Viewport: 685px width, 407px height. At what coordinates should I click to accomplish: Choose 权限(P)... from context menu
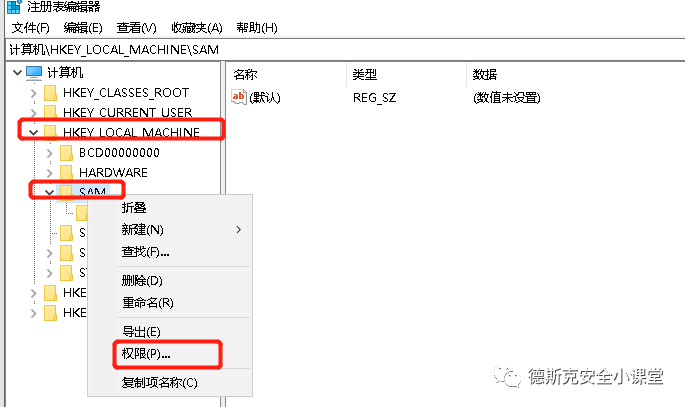pyautogui.click(x=146, y=354)
